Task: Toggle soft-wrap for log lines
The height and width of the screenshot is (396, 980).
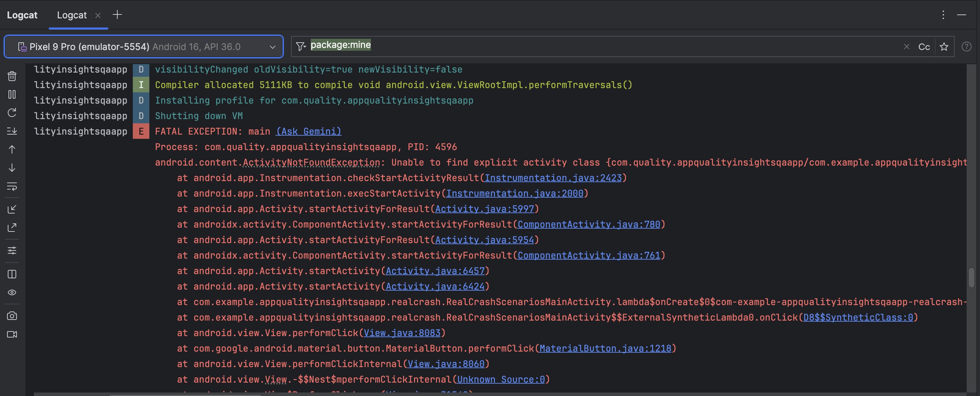Action: [x=12, y=186]
